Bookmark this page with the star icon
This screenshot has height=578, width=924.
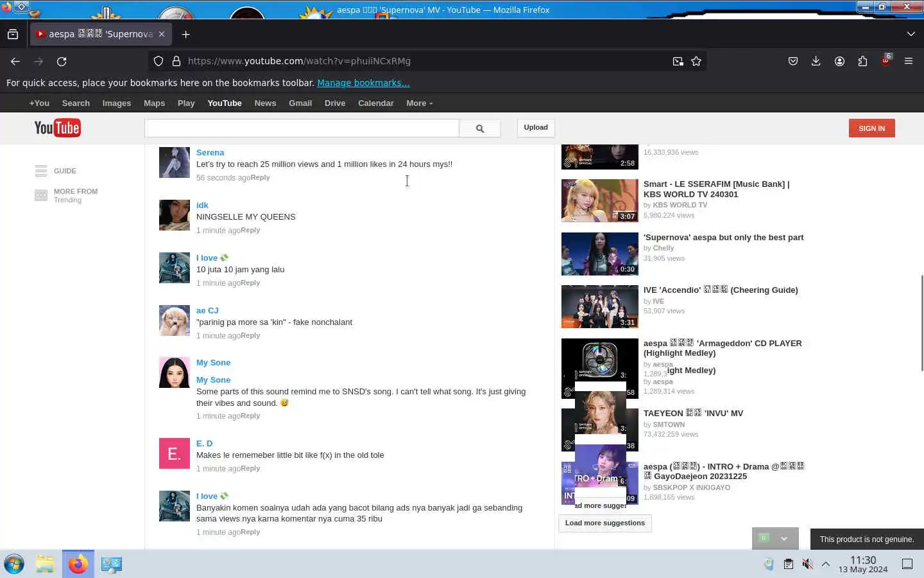pyautogui.click(x=696, y=61)
